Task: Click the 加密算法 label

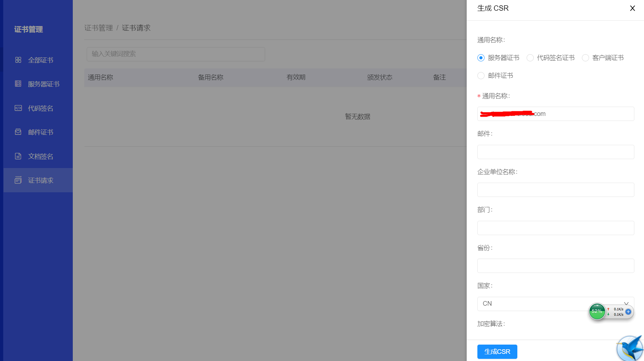Action: pos(491,324)
